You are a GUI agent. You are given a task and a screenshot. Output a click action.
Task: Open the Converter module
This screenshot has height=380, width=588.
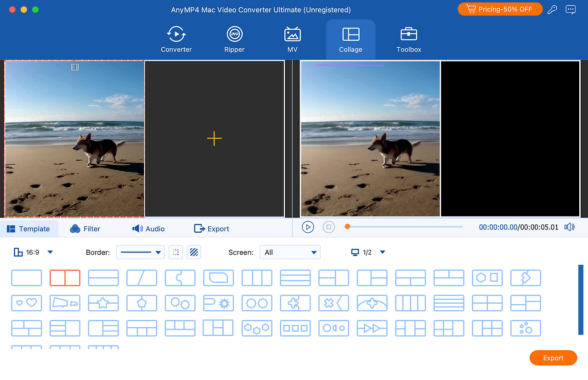[176, 40]
